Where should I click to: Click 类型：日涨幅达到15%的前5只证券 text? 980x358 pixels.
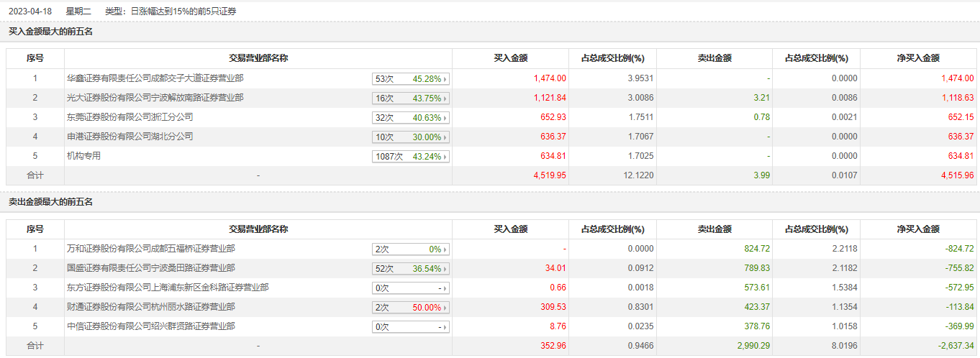(x=171, y=12)
